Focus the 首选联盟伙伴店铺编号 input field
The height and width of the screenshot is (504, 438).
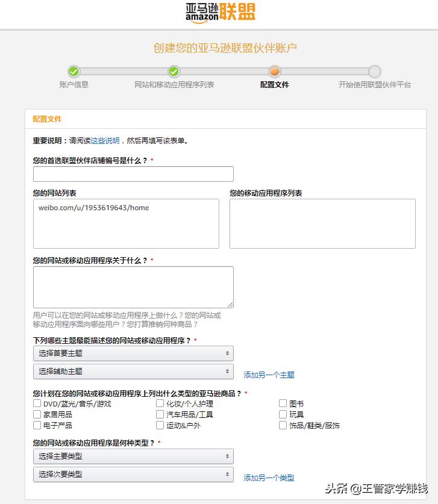coord(133,174)
